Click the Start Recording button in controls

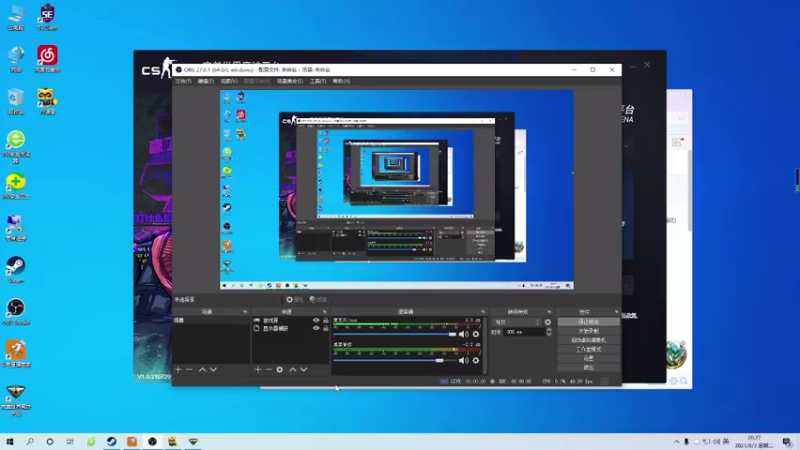click(588, 331)
